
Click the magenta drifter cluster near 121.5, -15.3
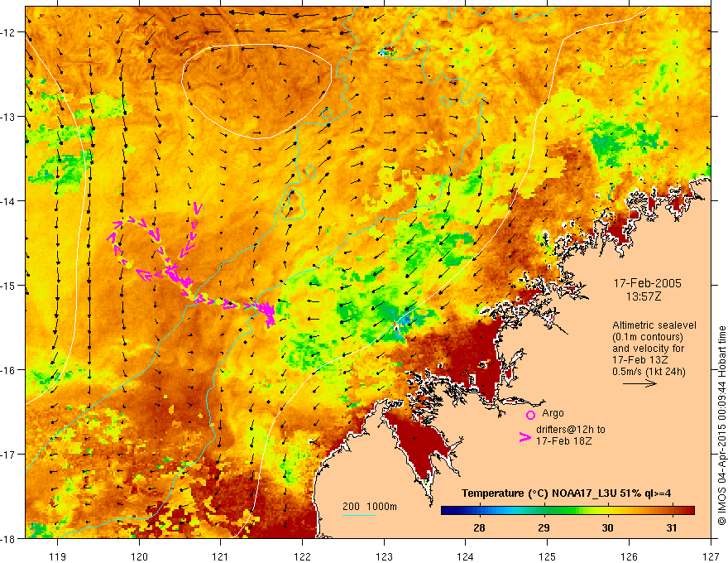point(267,312)
